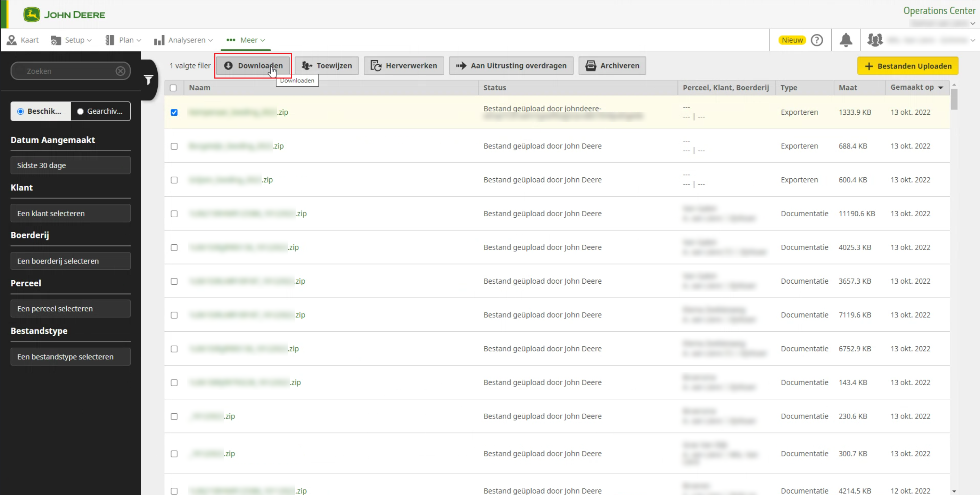Click the Bestanden Uploaden button
Image resolution: width=980 pixels, height=495 pixels.
click(907, 66)
